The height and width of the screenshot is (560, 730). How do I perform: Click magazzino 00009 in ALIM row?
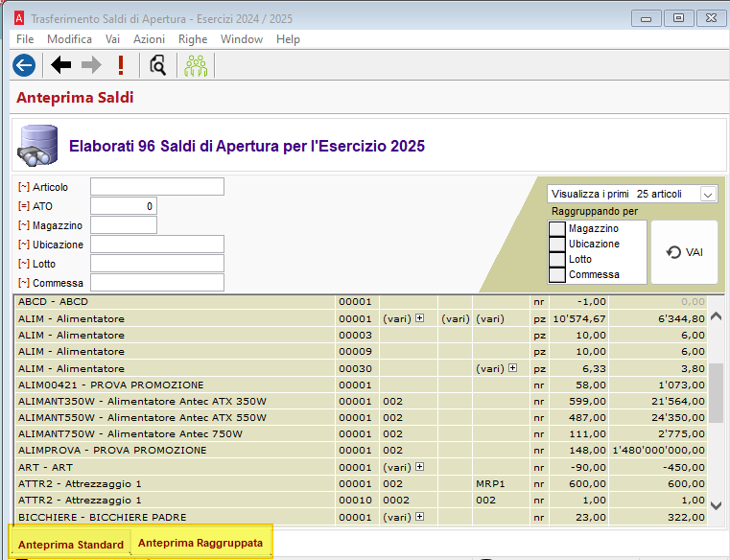(x=355, y=352)
